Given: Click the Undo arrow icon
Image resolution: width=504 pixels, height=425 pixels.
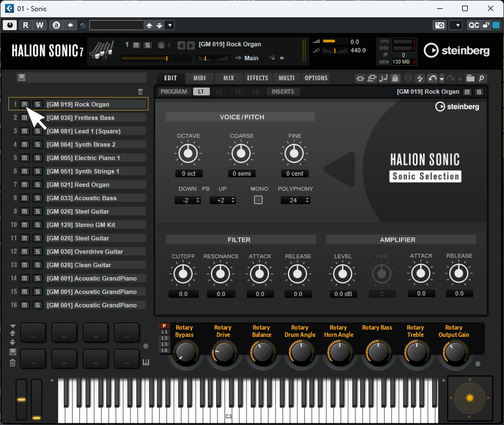Looking at the screenshot, I should coord(433,78).
